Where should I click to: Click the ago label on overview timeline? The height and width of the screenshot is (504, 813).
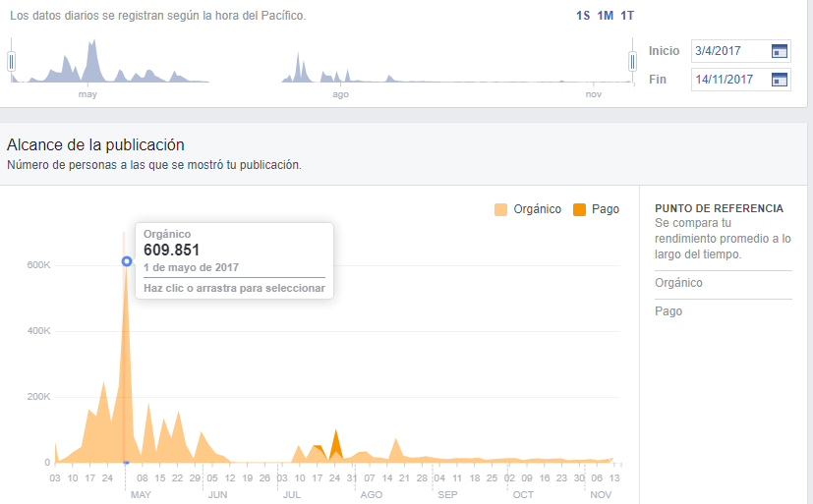pyautogui.click(x=341, y=94)
